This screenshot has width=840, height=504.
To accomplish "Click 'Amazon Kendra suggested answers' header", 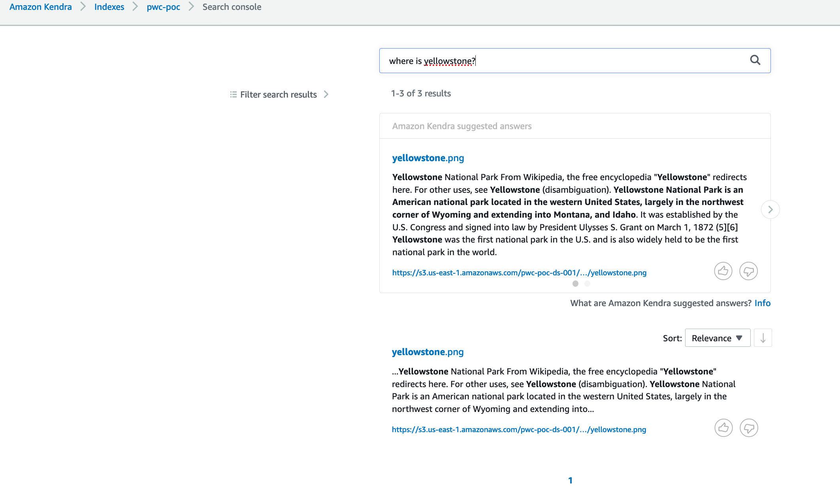I will [462, 126].
